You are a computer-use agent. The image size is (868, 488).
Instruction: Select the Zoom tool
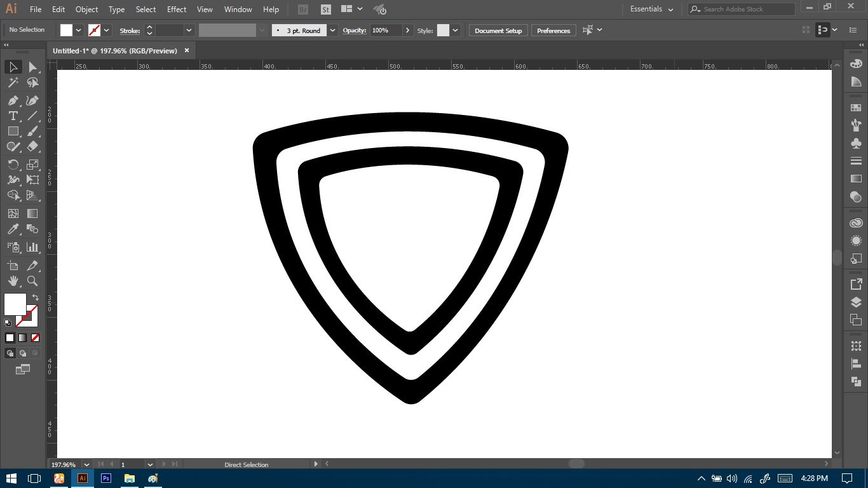coord(33,281)
